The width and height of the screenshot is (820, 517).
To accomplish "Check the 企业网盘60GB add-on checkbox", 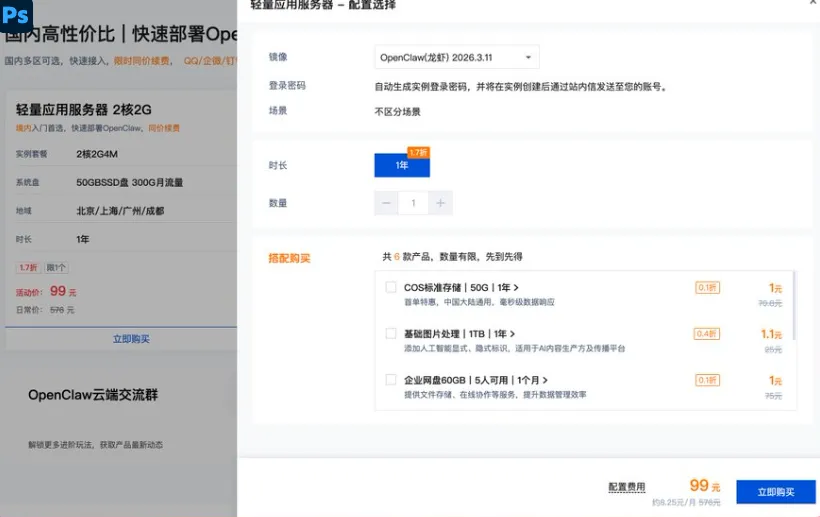I will tap(391, 380).
